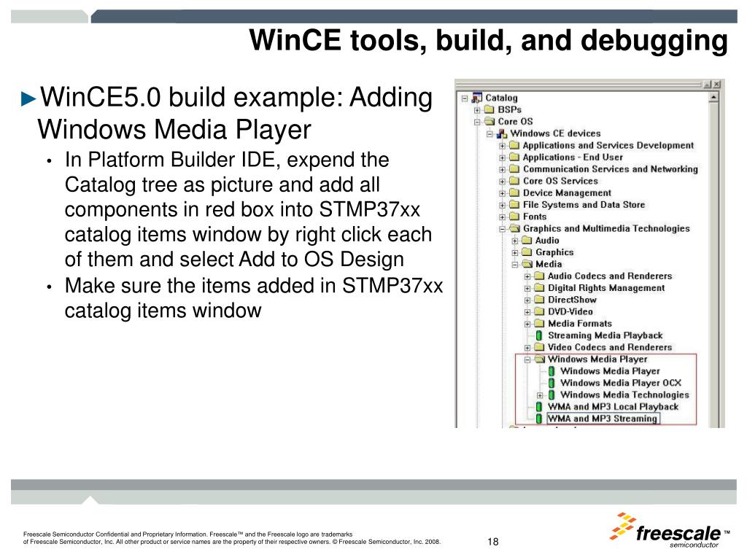This screenshot has height=560, width=747.
Task: Expand Audio Codecs and Renderers
Action: 527,276
